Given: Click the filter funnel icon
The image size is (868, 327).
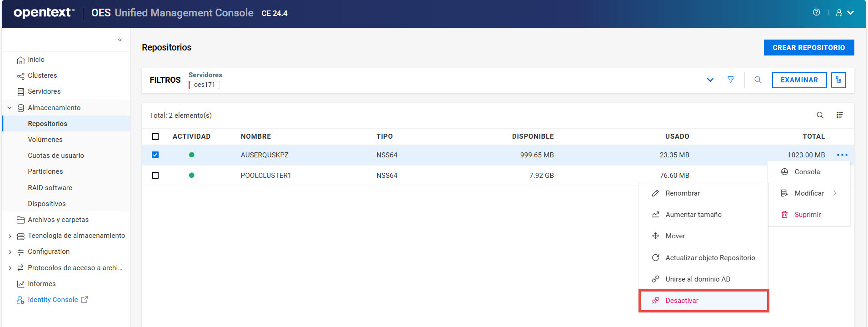Looking at the screenshot, I should click(x=730, y=80).
